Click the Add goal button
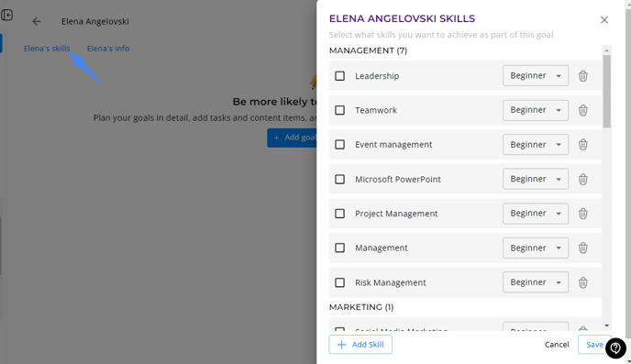Screen dimensions: 631x364 [293, 138]
